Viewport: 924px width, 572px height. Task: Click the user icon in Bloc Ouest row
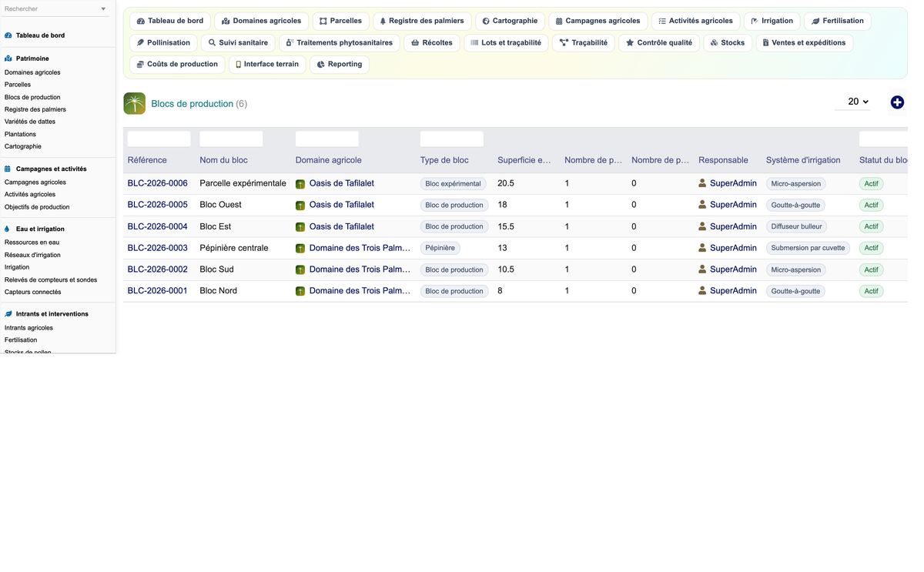tap(702, 205)
